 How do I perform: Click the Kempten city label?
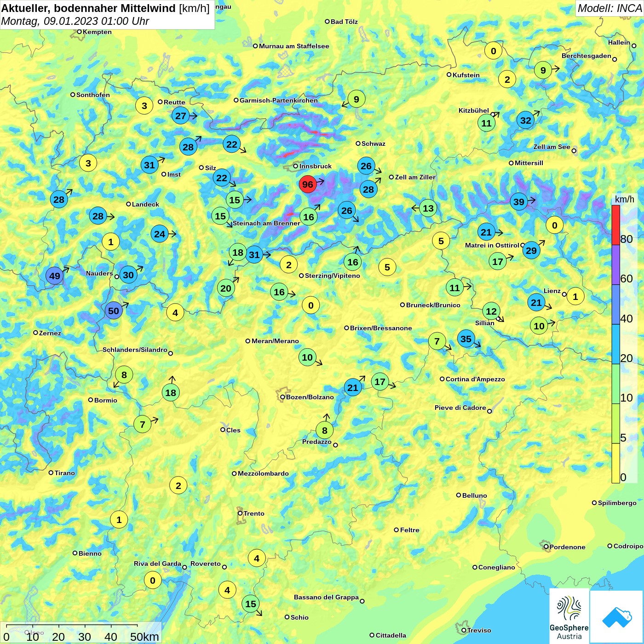pyautogui.click(x=98, y=32)
